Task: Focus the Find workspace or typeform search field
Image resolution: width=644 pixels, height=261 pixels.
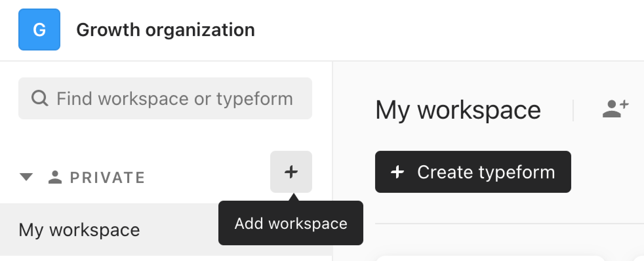Action: (x=165, y=98)
